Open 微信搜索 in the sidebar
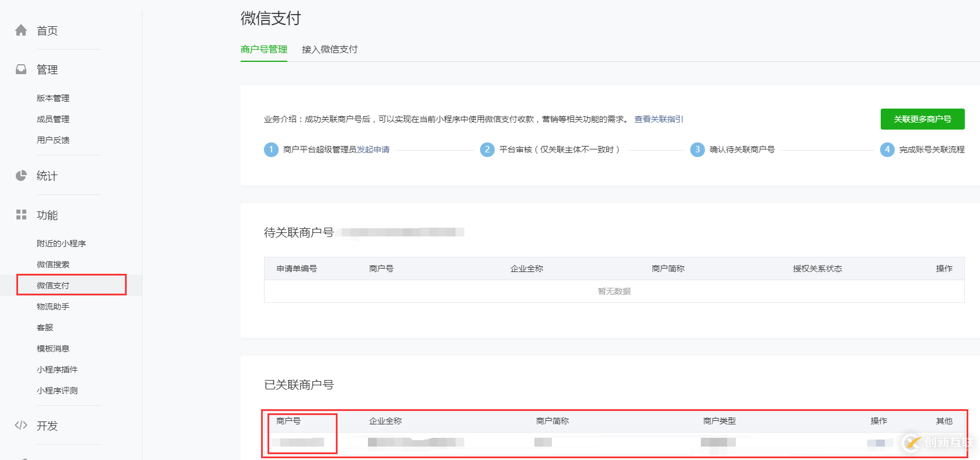 coord(53,264)
